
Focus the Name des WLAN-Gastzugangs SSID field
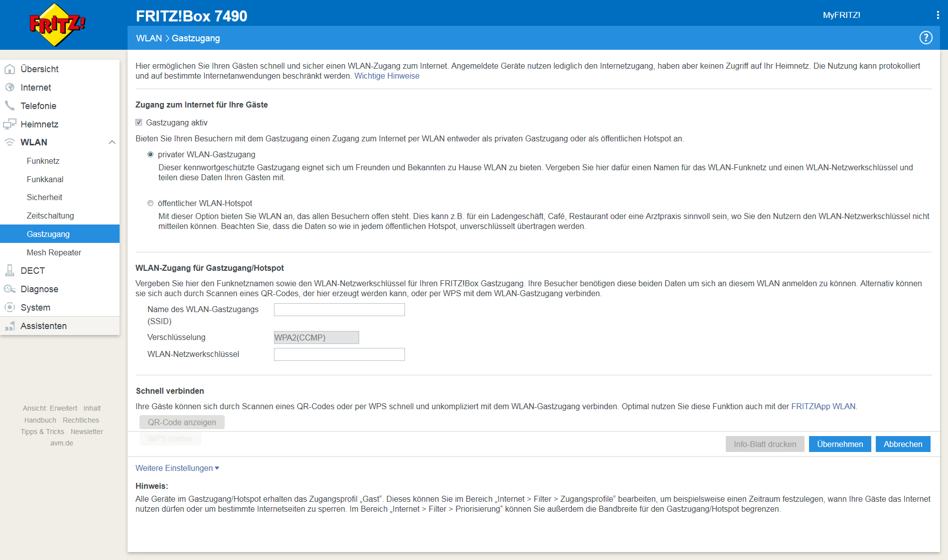[339, 310]
